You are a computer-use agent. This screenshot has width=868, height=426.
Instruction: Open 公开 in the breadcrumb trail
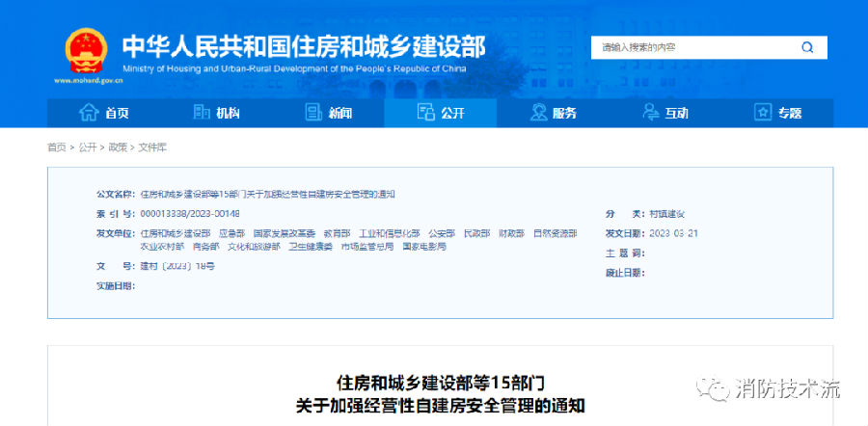click(88, 147)
